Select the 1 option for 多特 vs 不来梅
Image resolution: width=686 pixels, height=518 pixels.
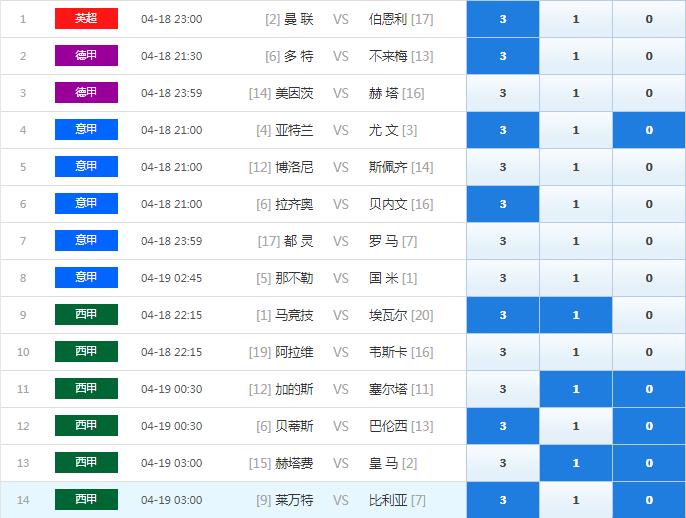point(576,56)
